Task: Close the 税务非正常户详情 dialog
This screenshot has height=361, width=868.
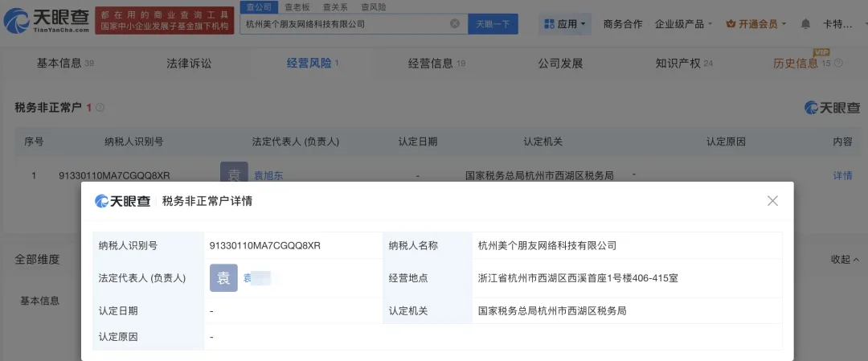Action: click(773, 201)
